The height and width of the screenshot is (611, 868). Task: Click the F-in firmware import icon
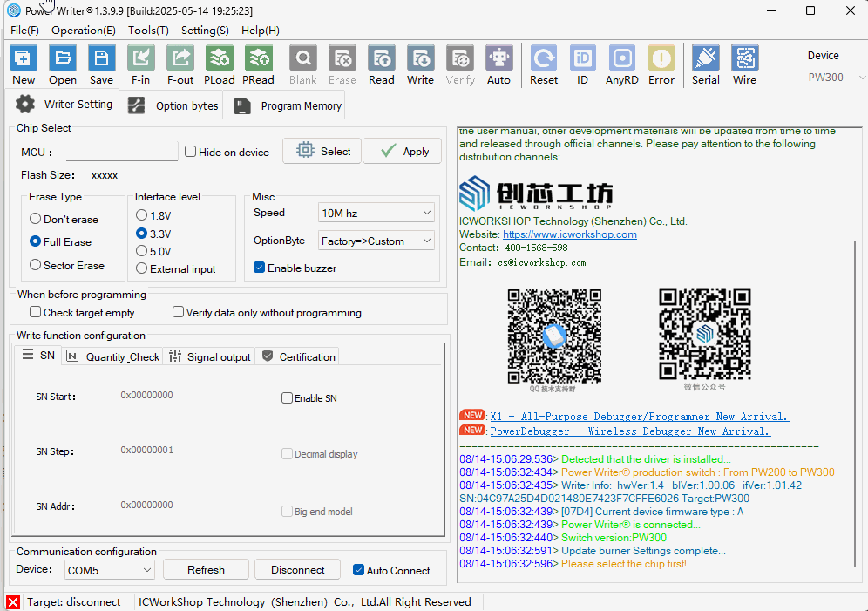[x=140, y=58]
